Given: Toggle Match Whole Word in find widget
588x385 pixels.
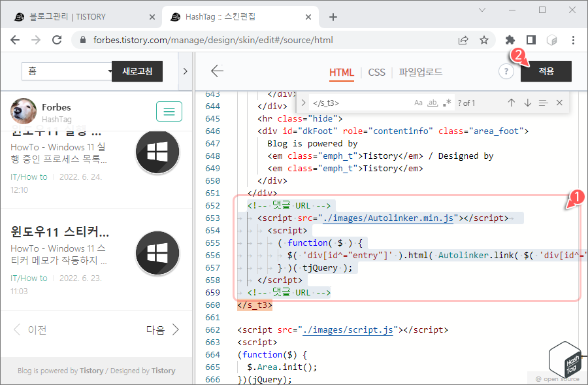Looking at the screenshot, I should pos(433,103).
